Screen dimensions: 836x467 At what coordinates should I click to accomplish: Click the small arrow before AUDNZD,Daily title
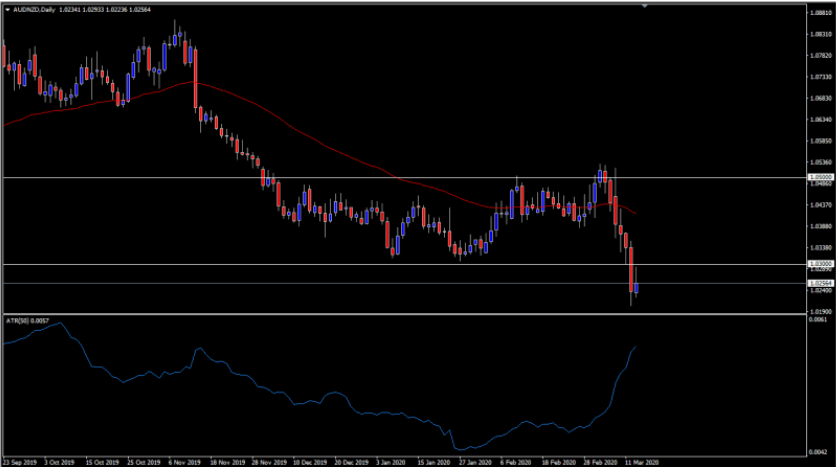click(6, 10)
